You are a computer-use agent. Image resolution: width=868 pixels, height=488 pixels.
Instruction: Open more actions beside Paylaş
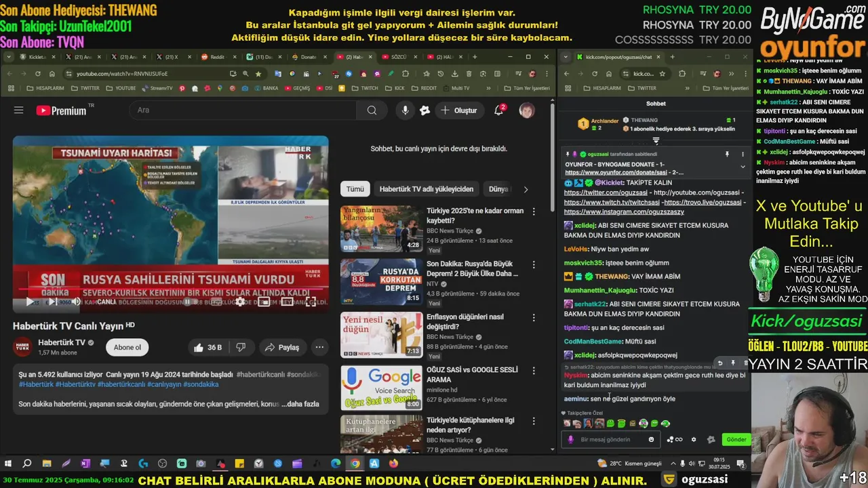click(x=319, y=347)
